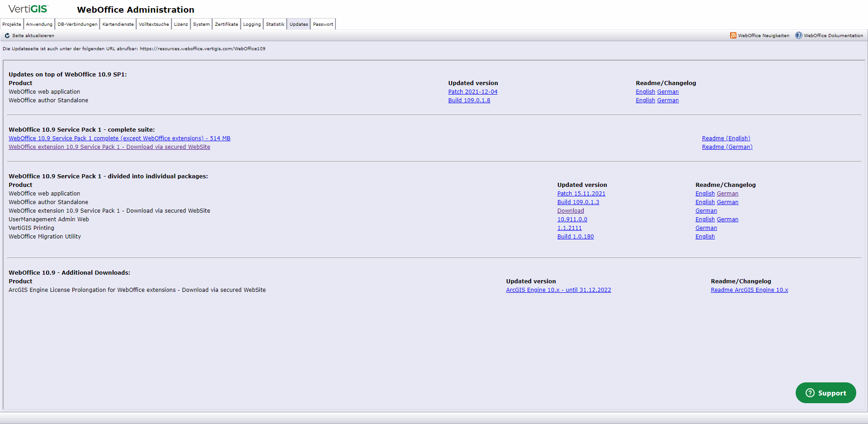The image size is (868, 424).
Task: Download Patch 2021-12-04 for the web application
Action: (x=472, y=91)
